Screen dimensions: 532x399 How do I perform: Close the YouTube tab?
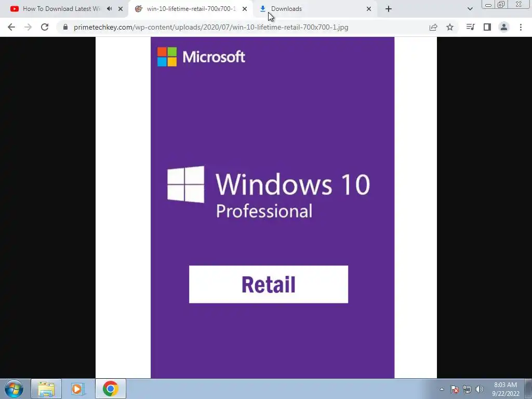click(121, 9)
